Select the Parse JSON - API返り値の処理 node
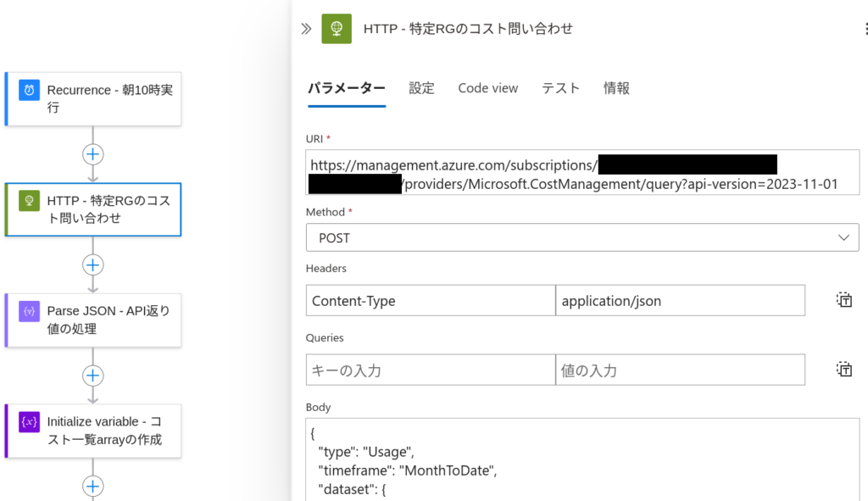868x501 pixels. [x=93, y=320]
